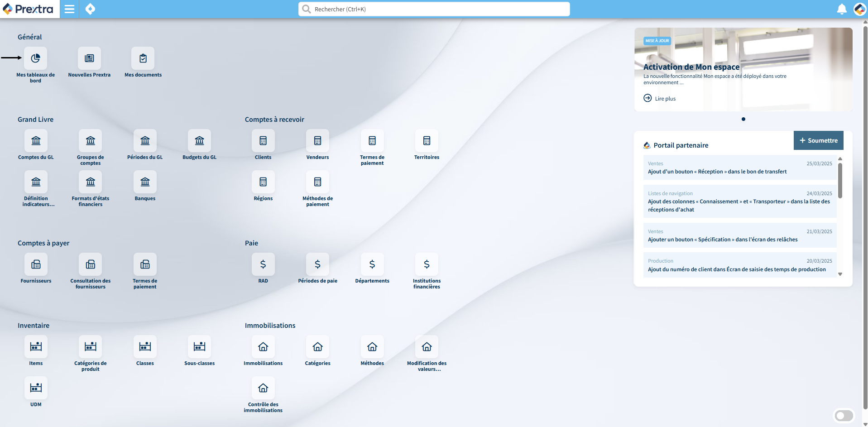Open Départements icon
This screenshot has height=427, width=868.
point(372,264)
